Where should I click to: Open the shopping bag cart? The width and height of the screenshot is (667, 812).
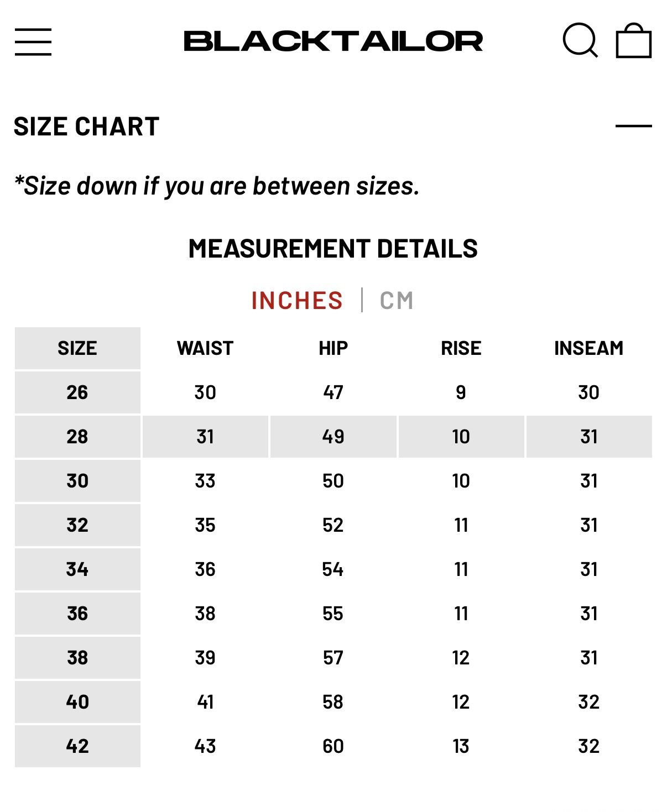coord(634,40)
